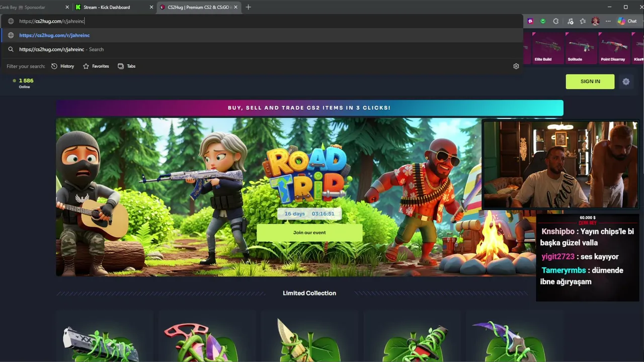Filter search suggestions by History

pyautogui.click(x=62, y=66)
